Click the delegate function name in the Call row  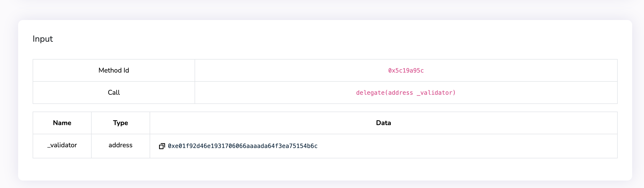point(370,93)
